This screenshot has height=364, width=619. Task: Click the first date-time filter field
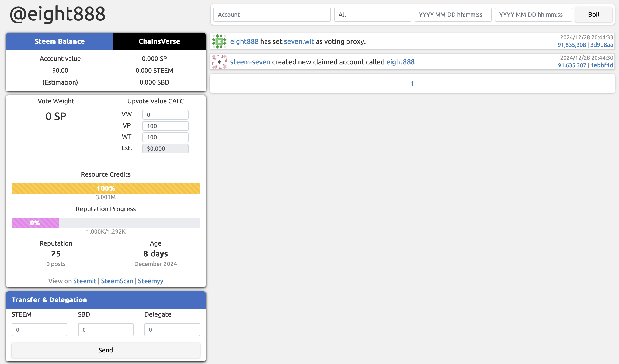click(x=453, y=15)
